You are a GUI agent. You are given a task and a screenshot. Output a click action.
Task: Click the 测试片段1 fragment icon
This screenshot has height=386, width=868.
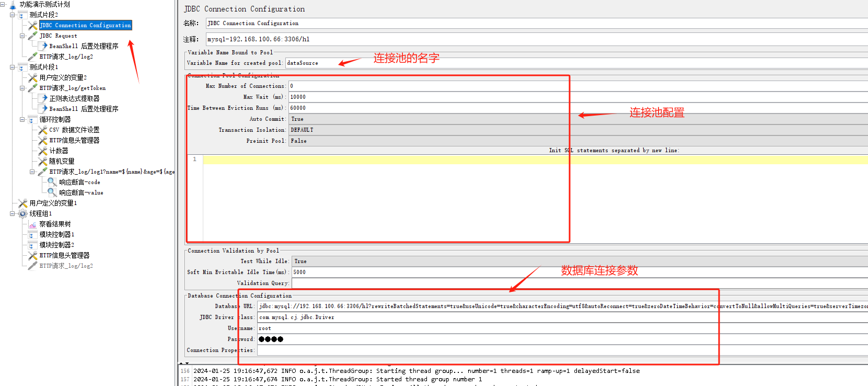[23, 67]
